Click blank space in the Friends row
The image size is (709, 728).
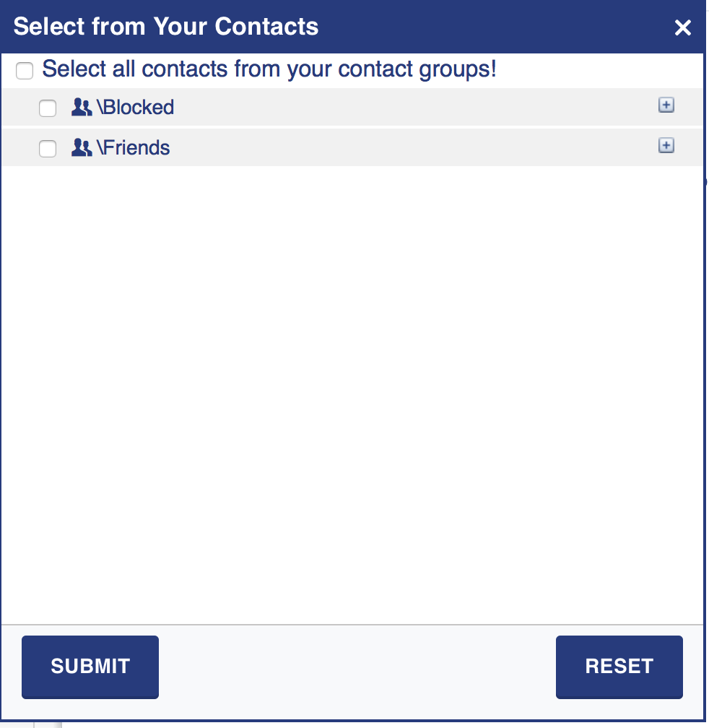[x=412, y=148]
